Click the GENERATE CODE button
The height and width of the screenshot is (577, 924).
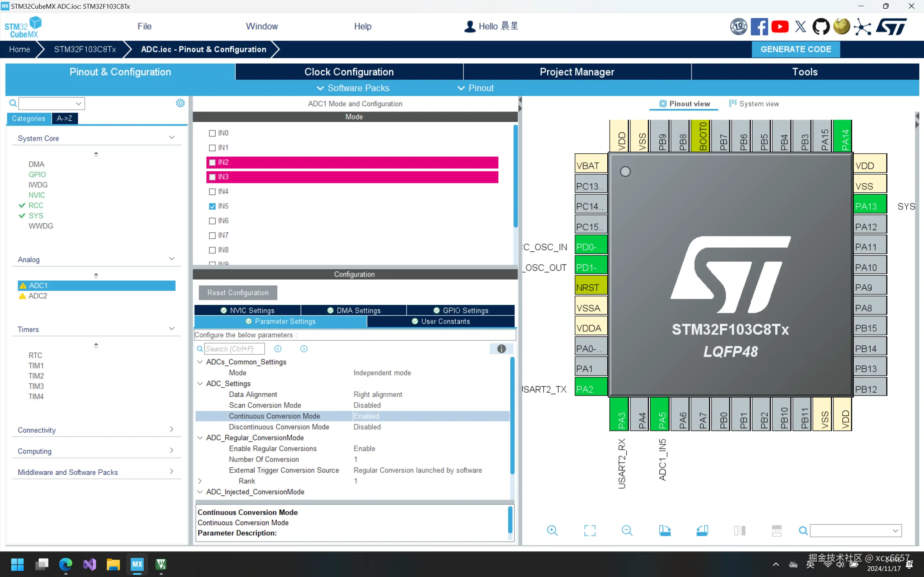coord(795,49)
